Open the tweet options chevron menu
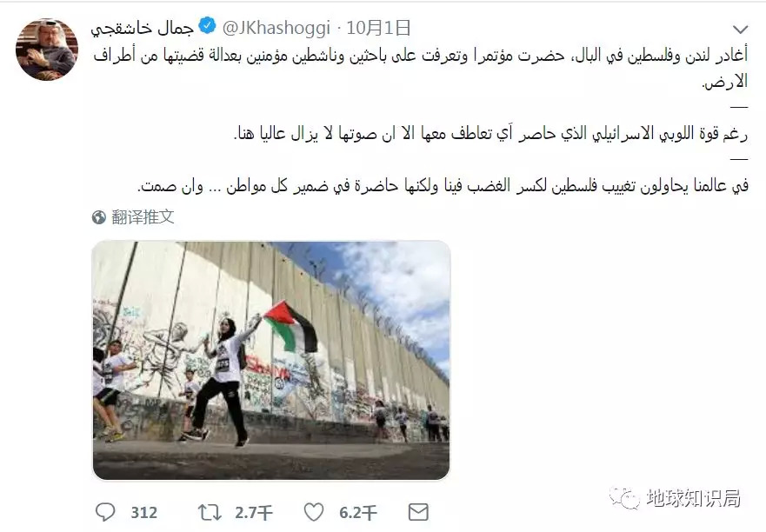Image resolution: width=766 pixels, height=532 pixels. point(741,30)
